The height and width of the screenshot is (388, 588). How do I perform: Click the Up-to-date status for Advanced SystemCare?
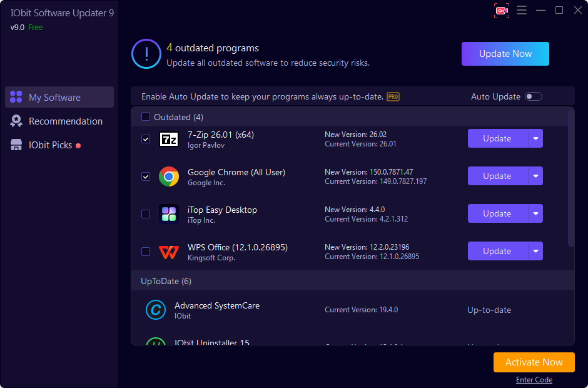[489, 310]
